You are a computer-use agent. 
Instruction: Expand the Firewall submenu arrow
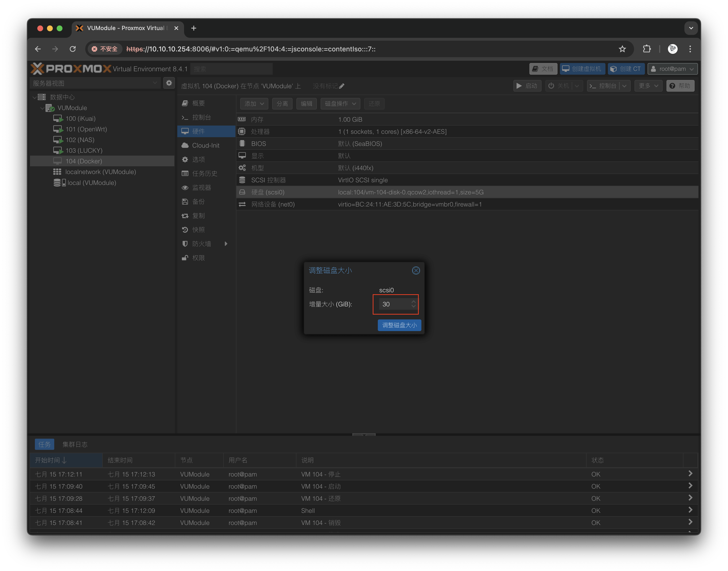coord(226,244)
